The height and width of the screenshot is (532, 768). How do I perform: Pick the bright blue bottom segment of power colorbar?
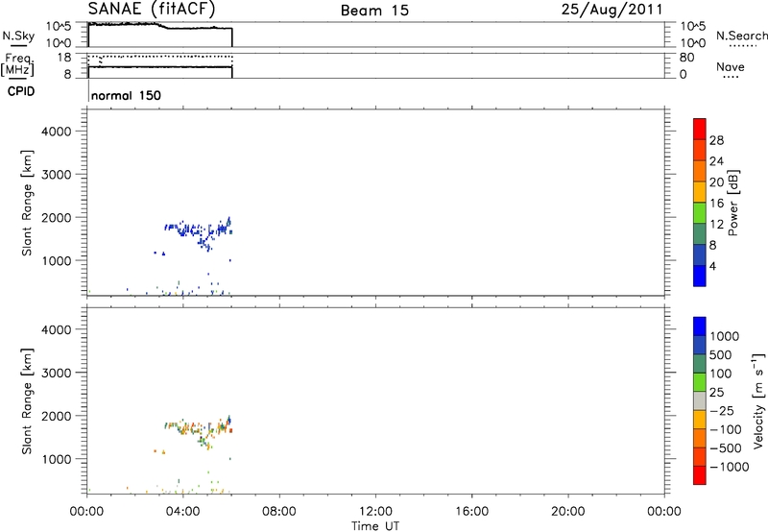(x=700, y=276)
